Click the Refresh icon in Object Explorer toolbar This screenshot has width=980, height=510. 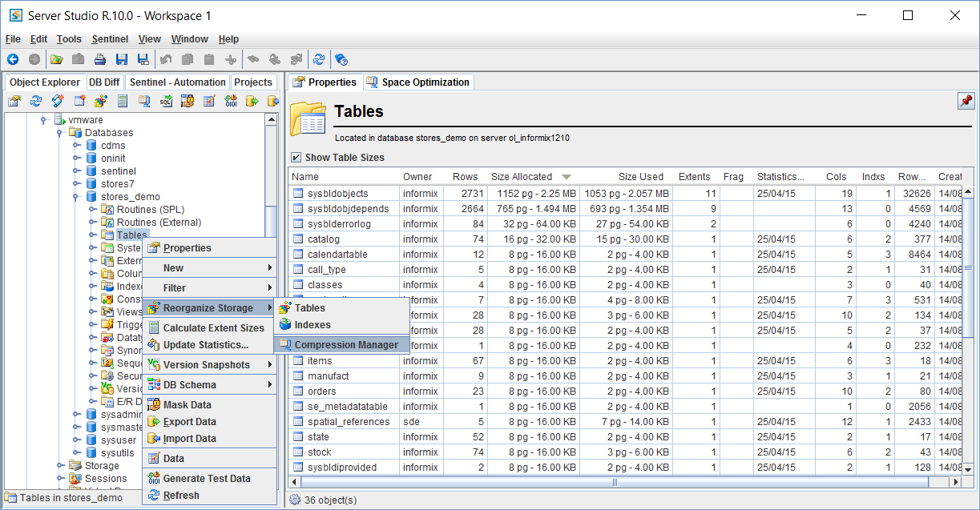pyautogui.click(x=35, y=101)
